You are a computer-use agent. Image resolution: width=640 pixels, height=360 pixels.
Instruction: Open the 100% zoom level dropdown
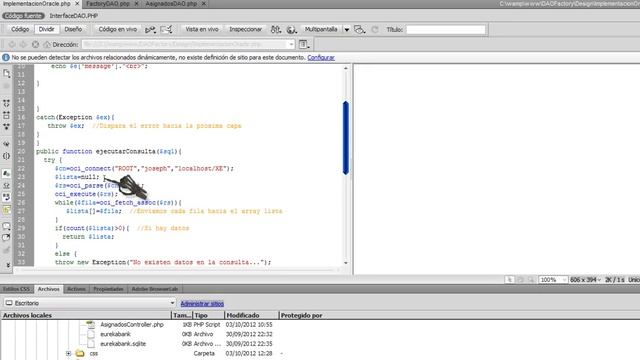click(553, 280)
